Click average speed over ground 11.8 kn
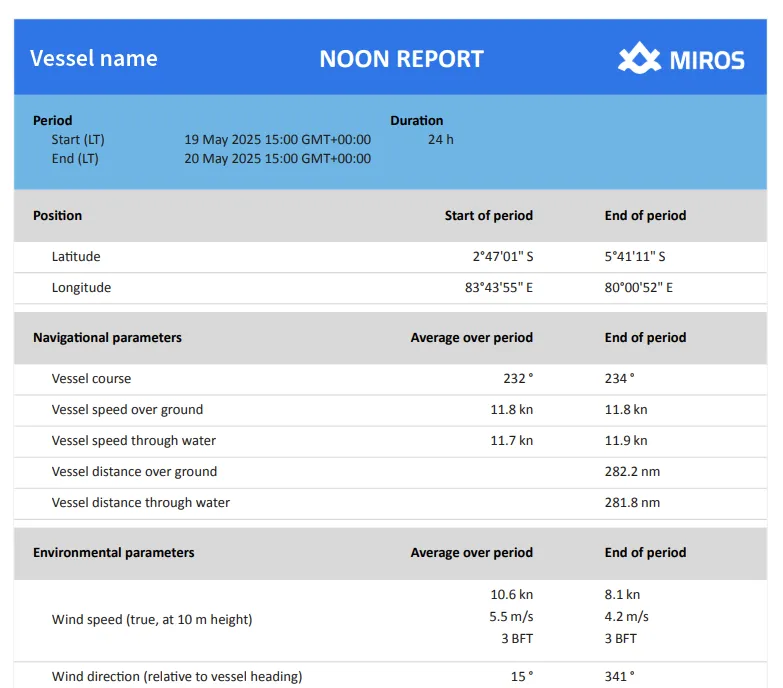Image resolution: width=783 pixels, height=688 pixels. click(511, 409)
